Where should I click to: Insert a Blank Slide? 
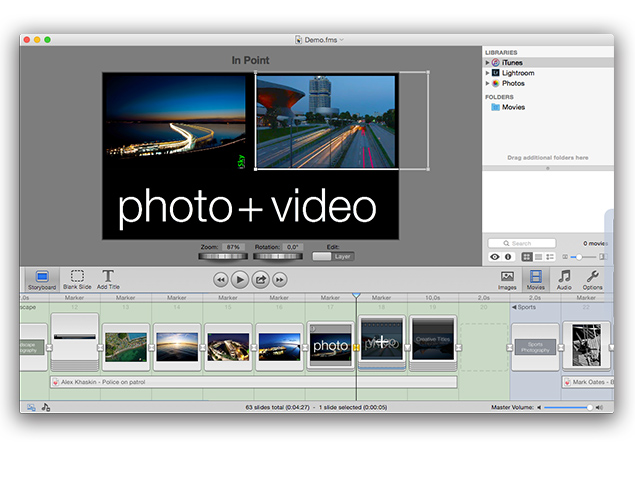tap(77, 280)
